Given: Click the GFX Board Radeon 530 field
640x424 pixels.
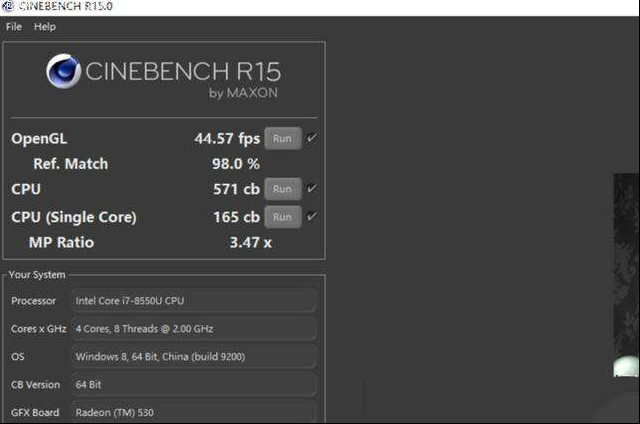Looking at the screenshot, I should pos(194,412).
